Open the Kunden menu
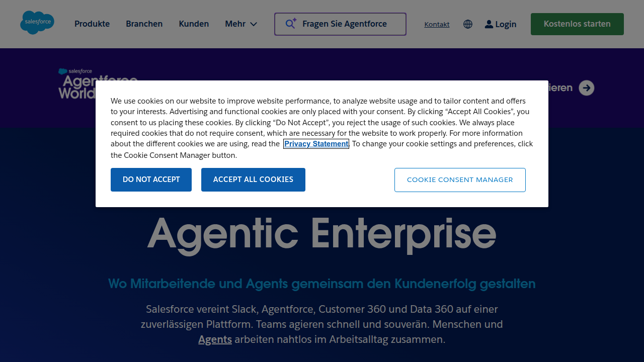Image resolution: width=644 pixels, height=362 pixels. (194, 24)
